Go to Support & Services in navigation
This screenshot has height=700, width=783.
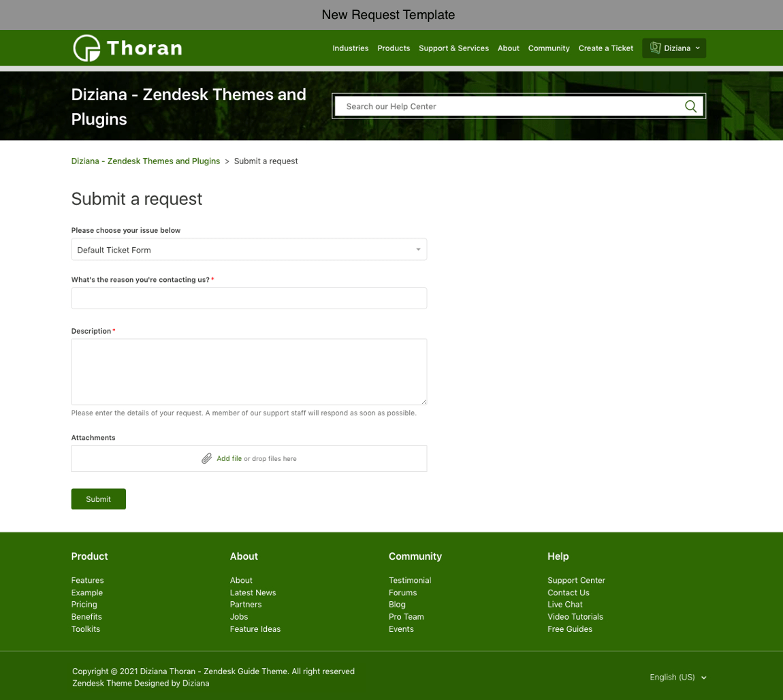pyautogui.click(x=453, y=48)
